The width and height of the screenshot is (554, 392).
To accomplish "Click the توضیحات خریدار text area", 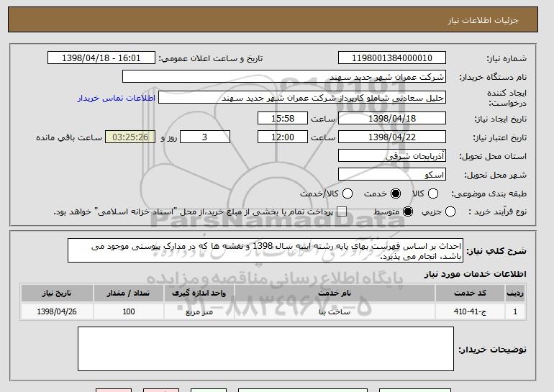I will pyautogui.click(x=265, y=349).
